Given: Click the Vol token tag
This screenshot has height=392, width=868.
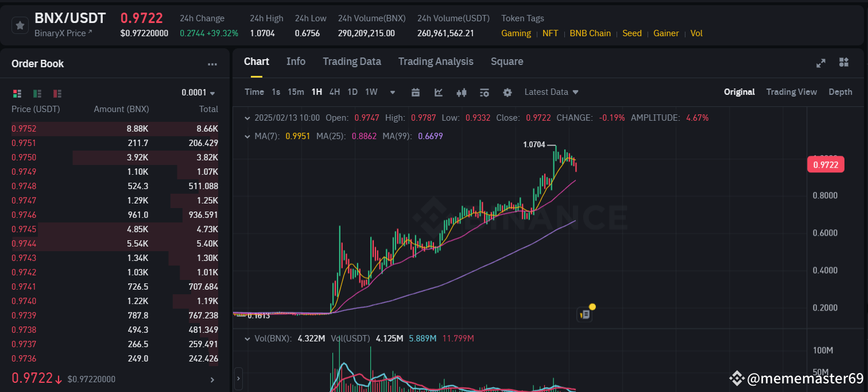Looking at the screenshot, I should click(696, 33).
